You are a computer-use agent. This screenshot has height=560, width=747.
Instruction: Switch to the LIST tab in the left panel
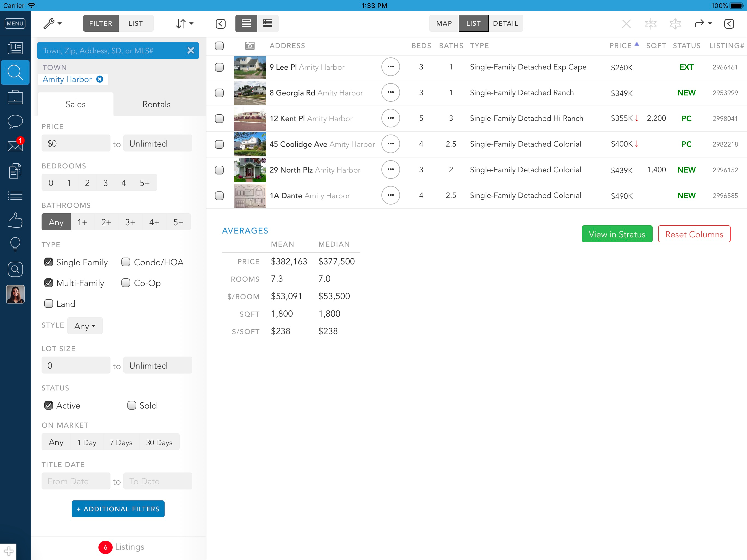[x=136, y=23]
